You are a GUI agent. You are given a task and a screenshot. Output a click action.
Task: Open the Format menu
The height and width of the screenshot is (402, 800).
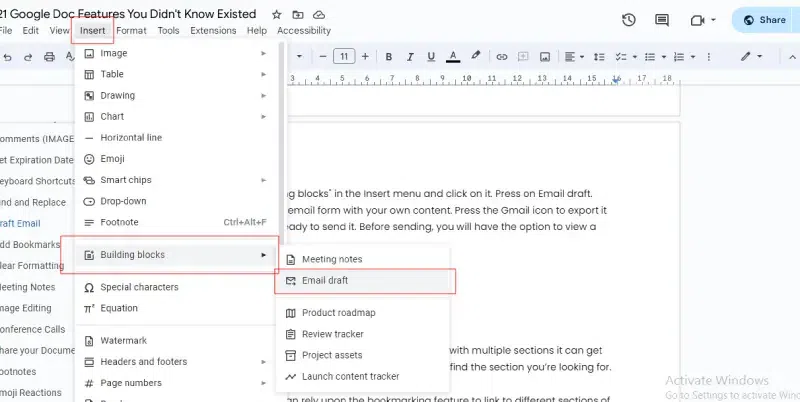coord(131,31)
